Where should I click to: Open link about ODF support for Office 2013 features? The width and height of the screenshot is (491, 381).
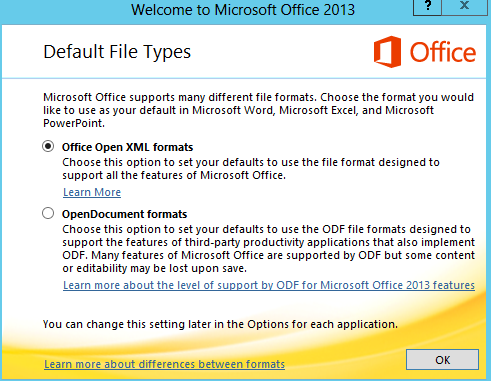pos(269,285)
